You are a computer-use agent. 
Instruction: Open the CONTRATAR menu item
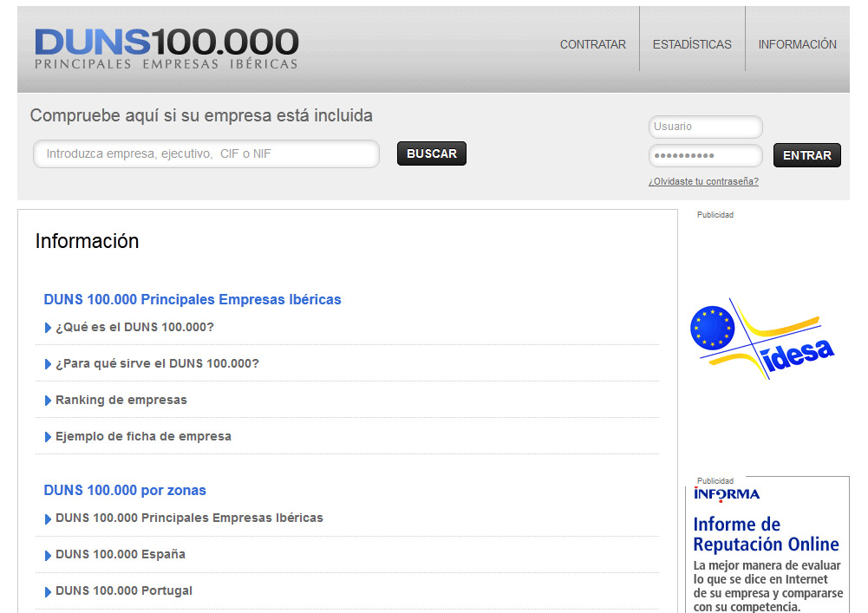coord(593,44)
